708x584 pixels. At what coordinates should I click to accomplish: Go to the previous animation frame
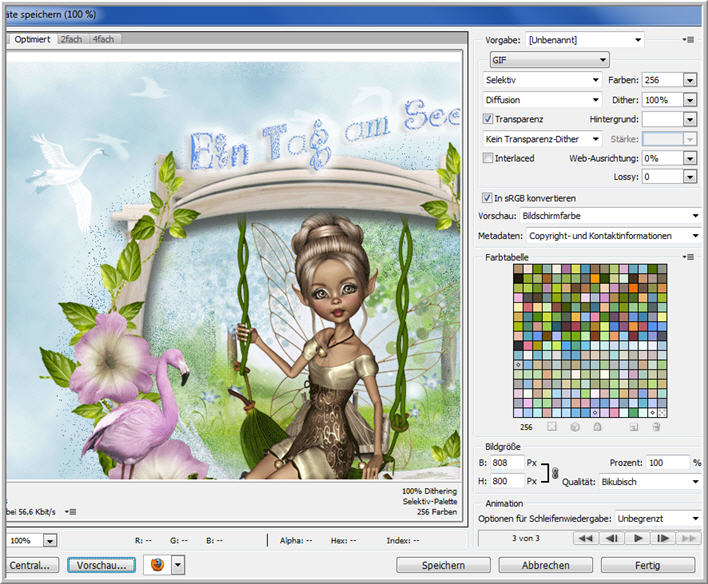(612, 538)
